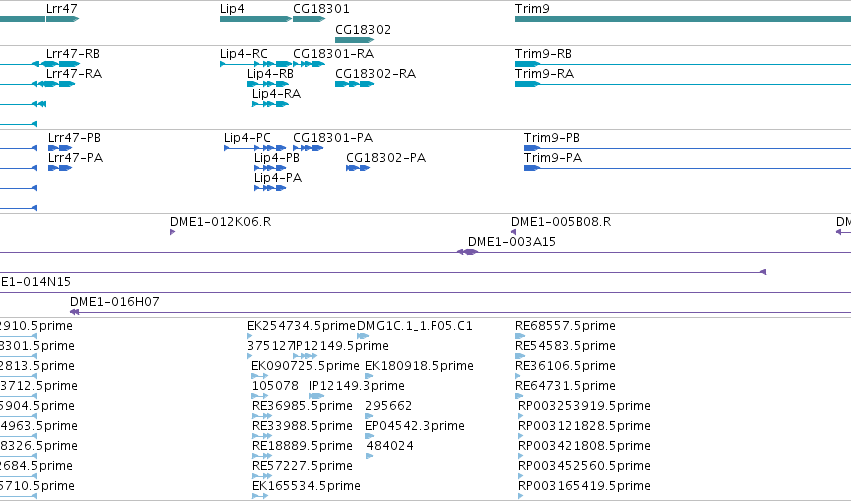Select the IP12149.3prime EST label
Image resolution: width=851 pixels, height=501 pixels.
click(x=357, y=386)
